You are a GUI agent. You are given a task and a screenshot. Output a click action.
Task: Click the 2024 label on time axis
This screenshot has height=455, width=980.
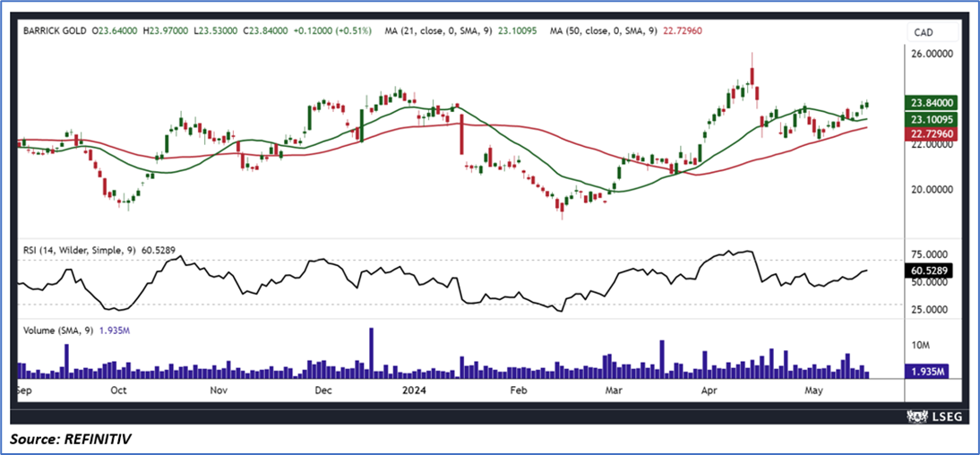tap(416, 391)
